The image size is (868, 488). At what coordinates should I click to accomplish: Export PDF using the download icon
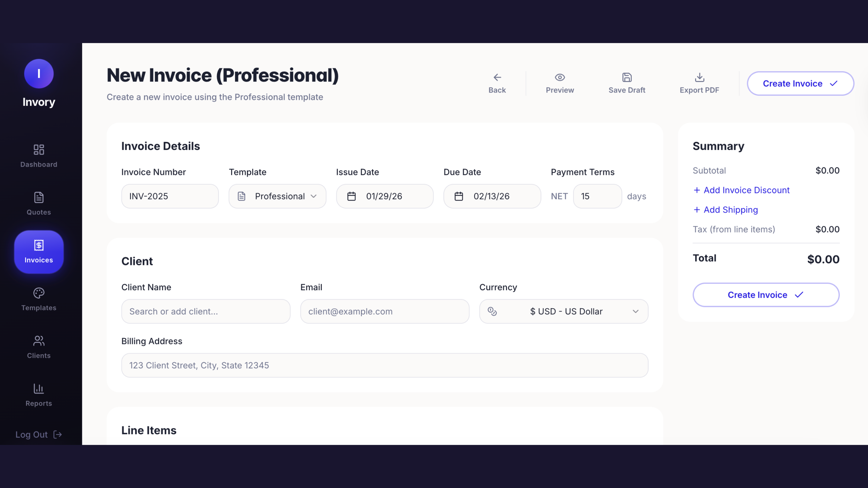pyautogui.click(x=699, y=77)
